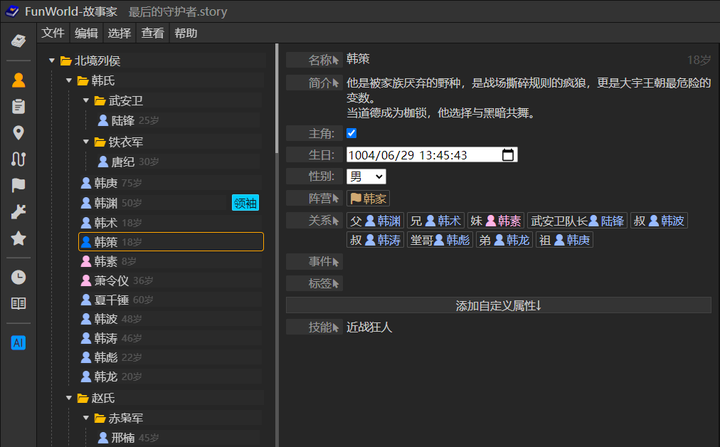Collapse the 武安卫 folder

coord(87,101)
